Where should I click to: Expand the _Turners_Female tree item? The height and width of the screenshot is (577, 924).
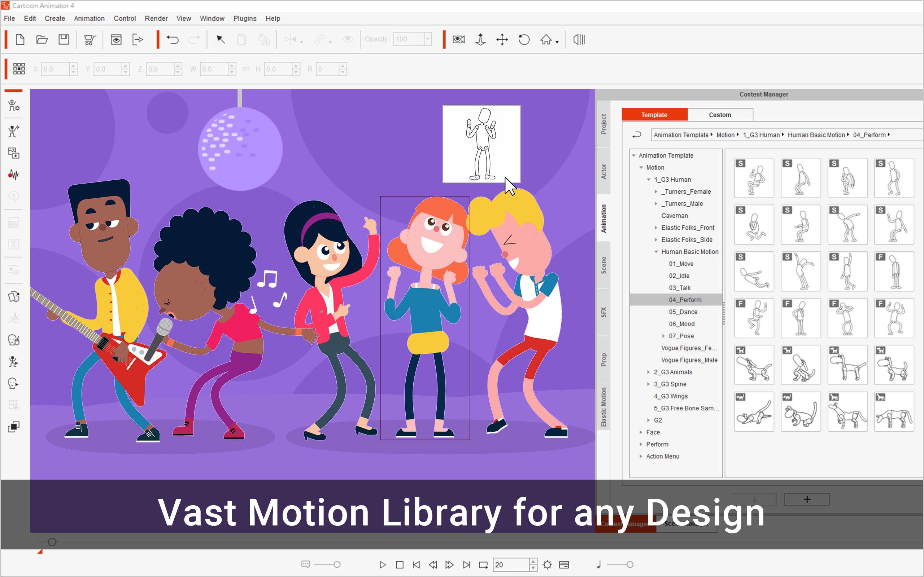click(x=656, y=191)
